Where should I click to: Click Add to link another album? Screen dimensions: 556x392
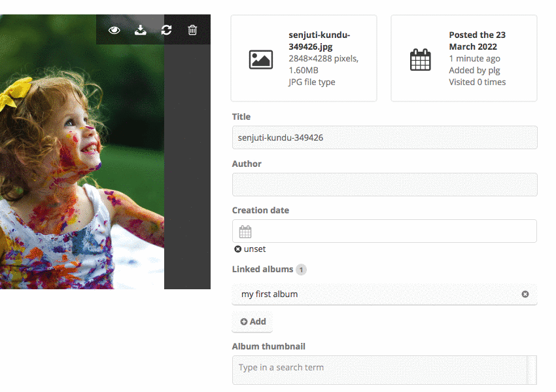coord(252,321)
